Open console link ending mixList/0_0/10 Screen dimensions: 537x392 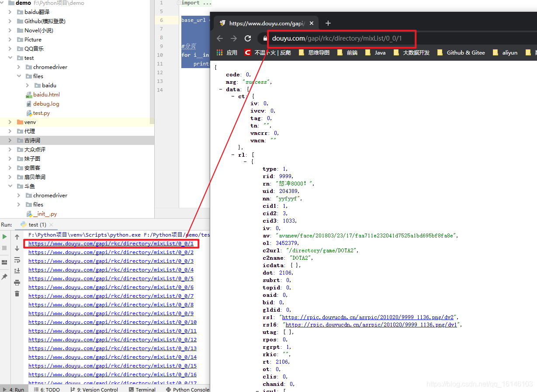click(112, 322)
